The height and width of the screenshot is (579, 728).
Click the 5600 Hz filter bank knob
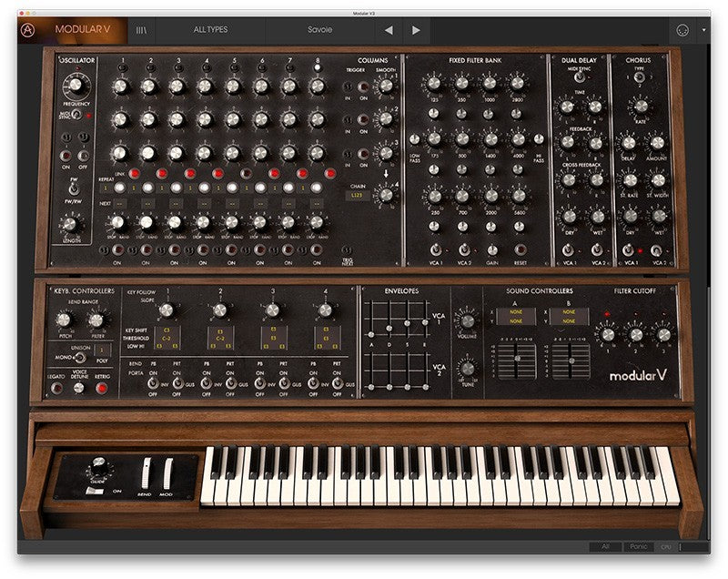click(x=519, y=197)
